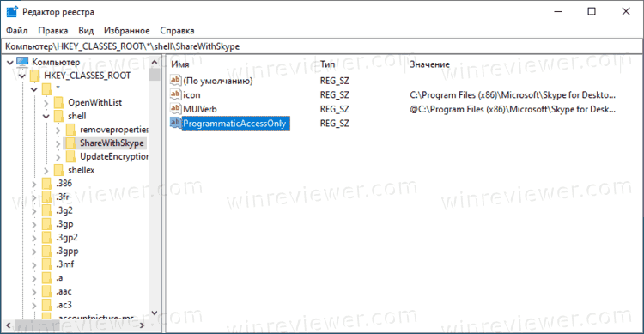
Task: Expand the .3fr key
Action: click(x=34, y=197)
